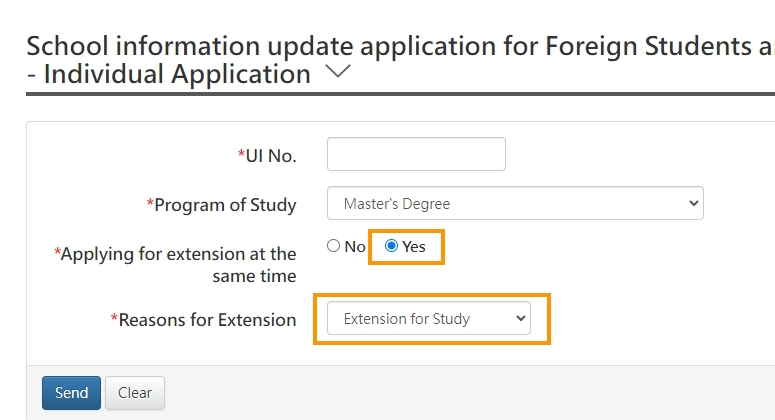Choose the No option label text
The width and height of the screenshot is (775, 420).
click(355, 246)
